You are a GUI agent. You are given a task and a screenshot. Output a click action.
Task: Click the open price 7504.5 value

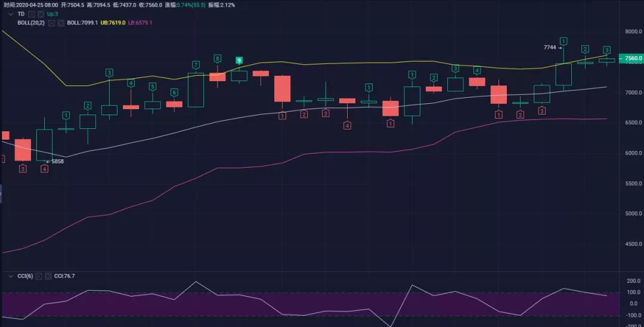[x=76, y=5]
